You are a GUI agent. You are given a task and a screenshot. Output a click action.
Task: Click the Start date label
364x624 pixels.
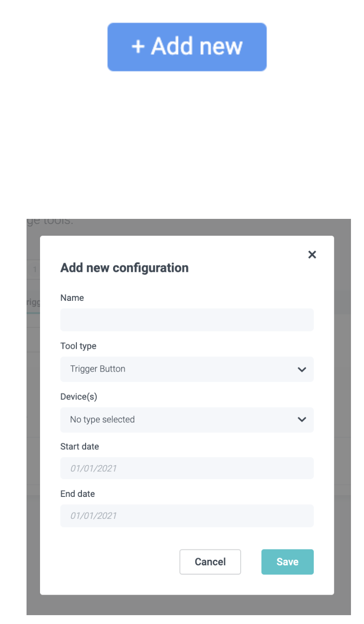coord(80,447)
